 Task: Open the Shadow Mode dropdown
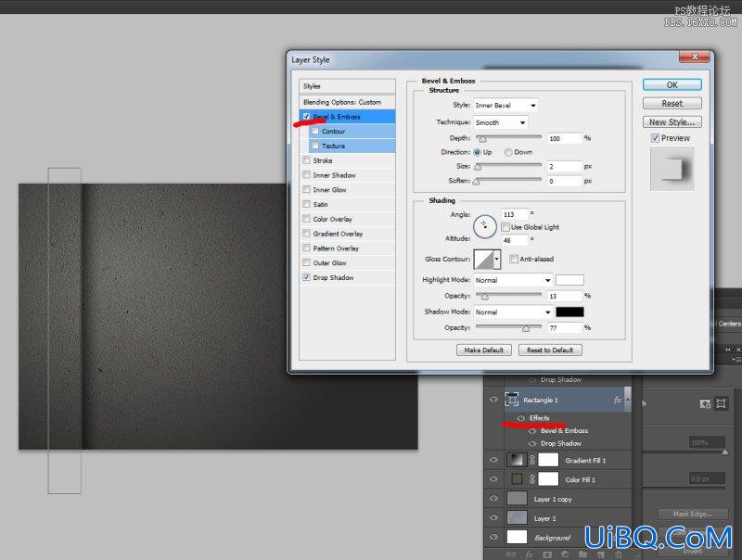[x=513, y=312]
